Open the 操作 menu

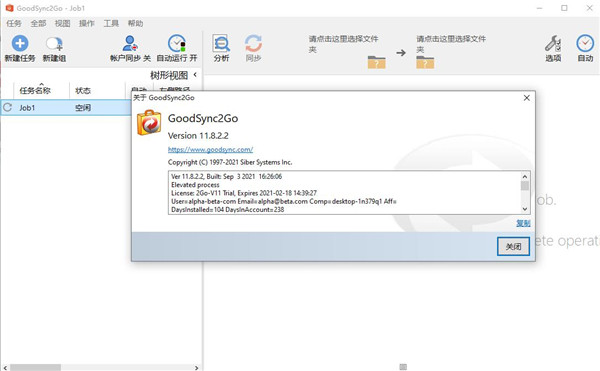click(x=86, y=23)
